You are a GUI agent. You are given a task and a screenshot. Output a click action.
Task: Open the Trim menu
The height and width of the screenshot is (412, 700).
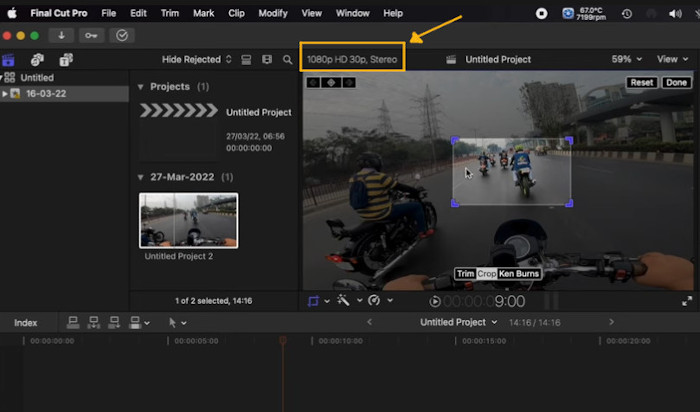[x=170, y=13]
